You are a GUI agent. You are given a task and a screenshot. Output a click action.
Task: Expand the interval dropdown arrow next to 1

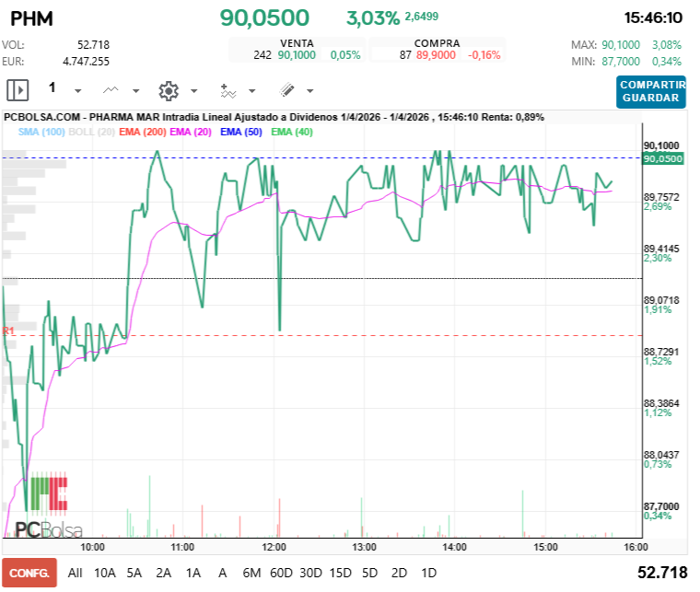77,91
